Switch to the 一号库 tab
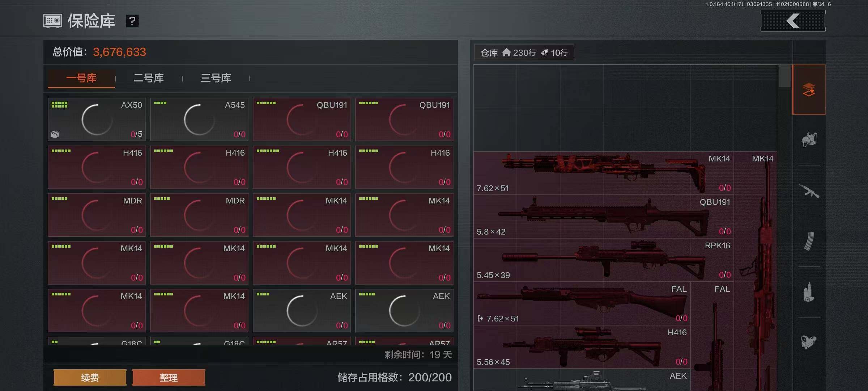The image size is (868, 391). click(x=81, y=78)
